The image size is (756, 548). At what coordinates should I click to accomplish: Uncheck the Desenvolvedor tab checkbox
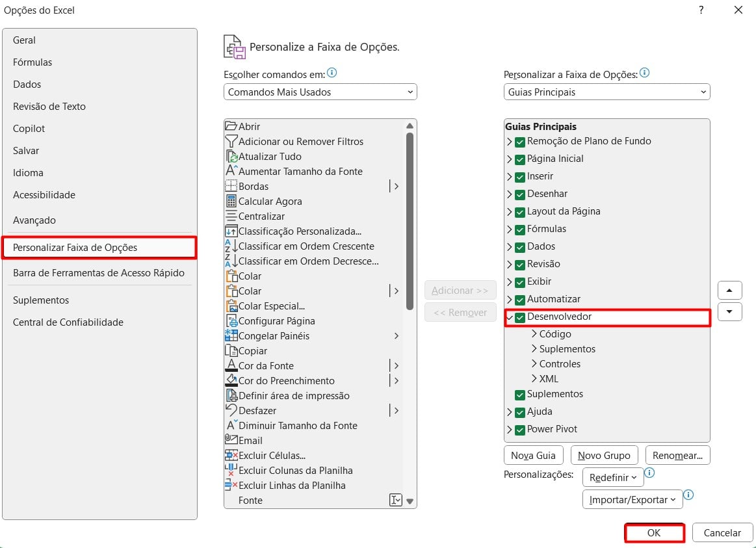click(x=520, y=317)
